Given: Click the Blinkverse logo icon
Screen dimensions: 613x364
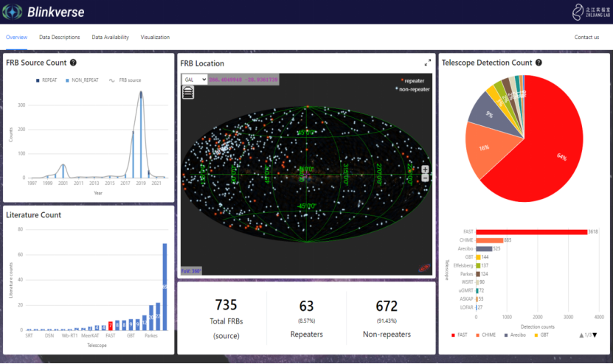Looking at the screenshot, I should tap(13, 12).
